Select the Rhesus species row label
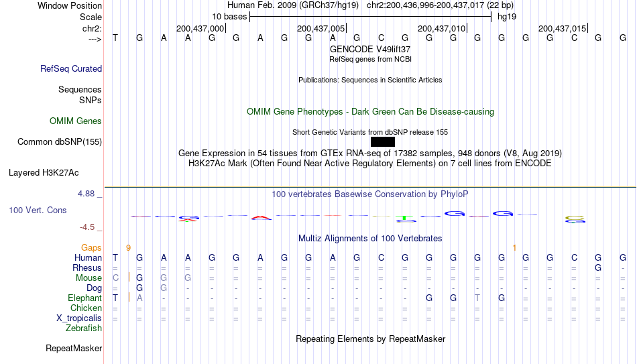This screenshot has height=364, width=637. (87, 267)
